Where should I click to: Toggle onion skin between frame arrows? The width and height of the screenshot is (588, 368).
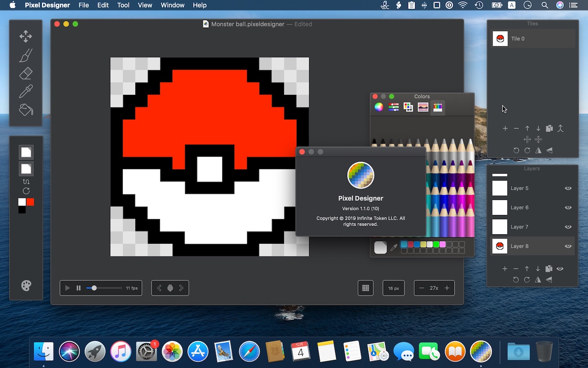[x=170, y=288]
